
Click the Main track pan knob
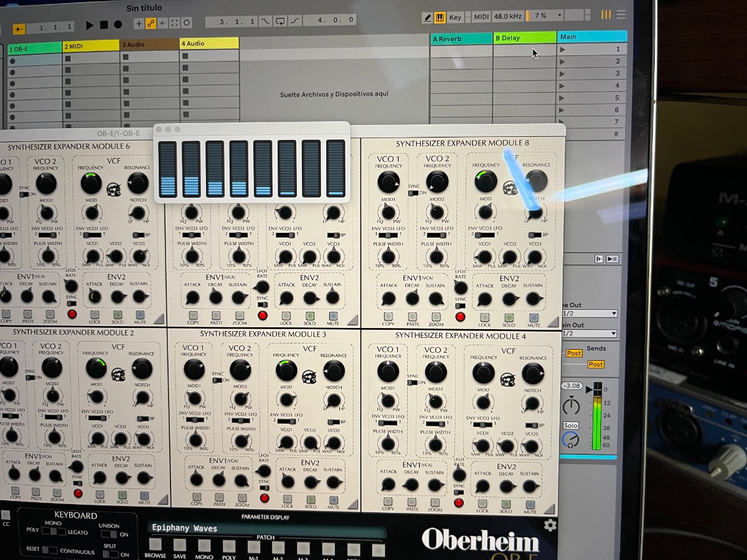pyautogui.click(x=571, y=406)
